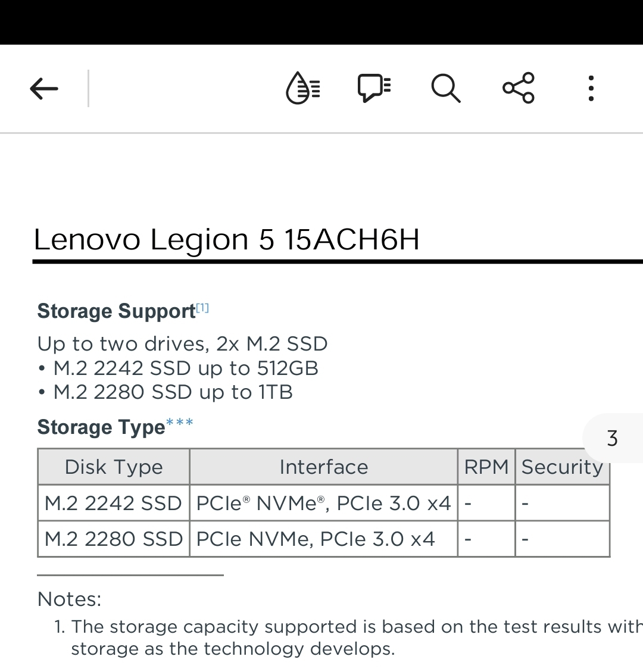This screenshot has height=672, width=643.
Task: Tap the back arrow
Action: (44, 89)
